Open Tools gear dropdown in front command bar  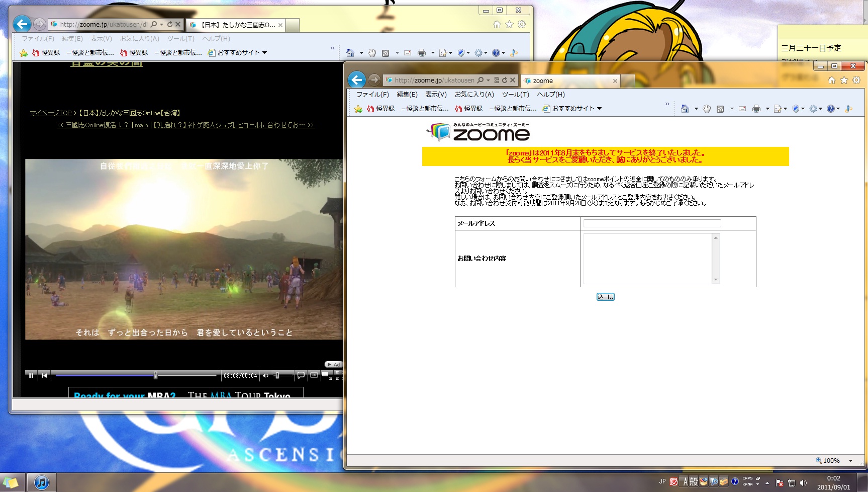pyautogui.click(x=816, y=109)
